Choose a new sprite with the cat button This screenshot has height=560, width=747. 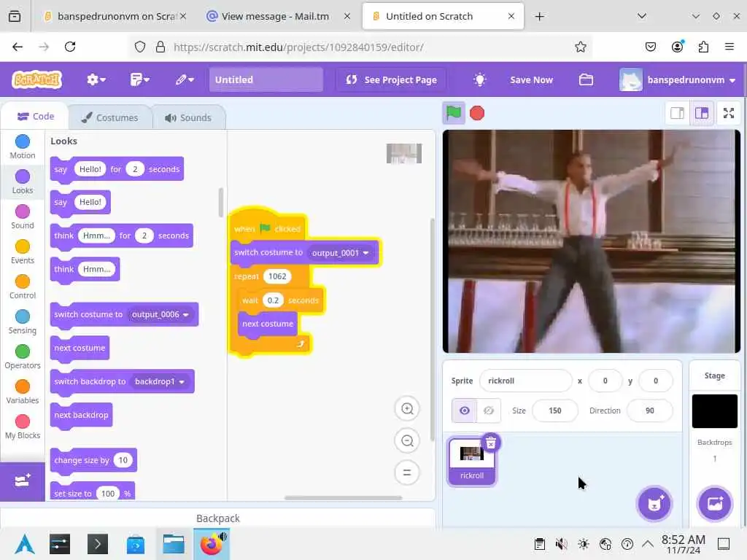point(654,504)
